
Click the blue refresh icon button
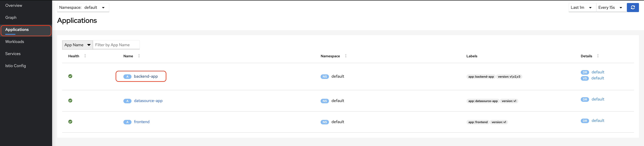click(x=633, y=8)
